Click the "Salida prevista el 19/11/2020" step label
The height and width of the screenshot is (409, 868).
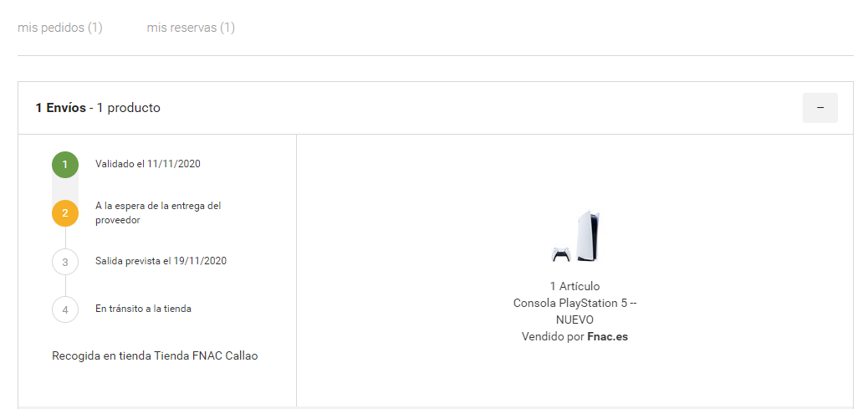(x=161, y=261)
